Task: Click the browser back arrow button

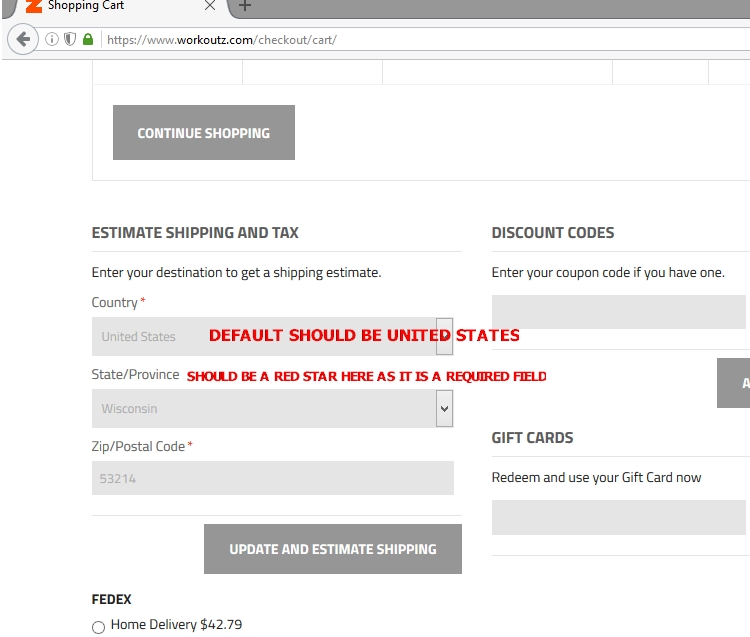Action: (22, 39)
